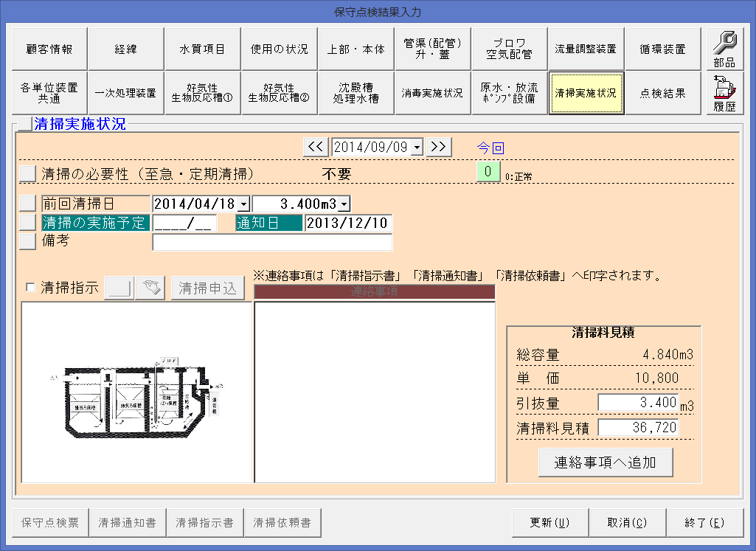Go to previous inspection date (<<)
The width and height of the screenshot is (756, 551).
(x=316, y=147)
